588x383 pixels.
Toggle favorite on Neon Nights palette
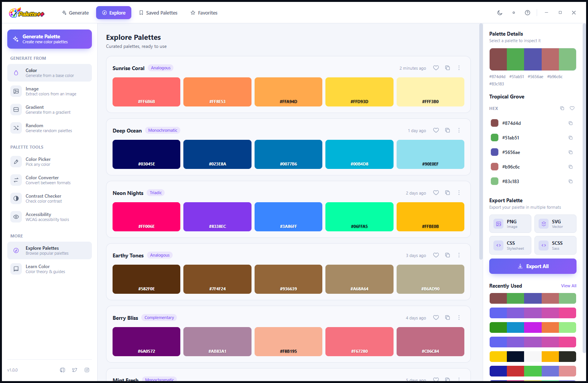point(436,193)
